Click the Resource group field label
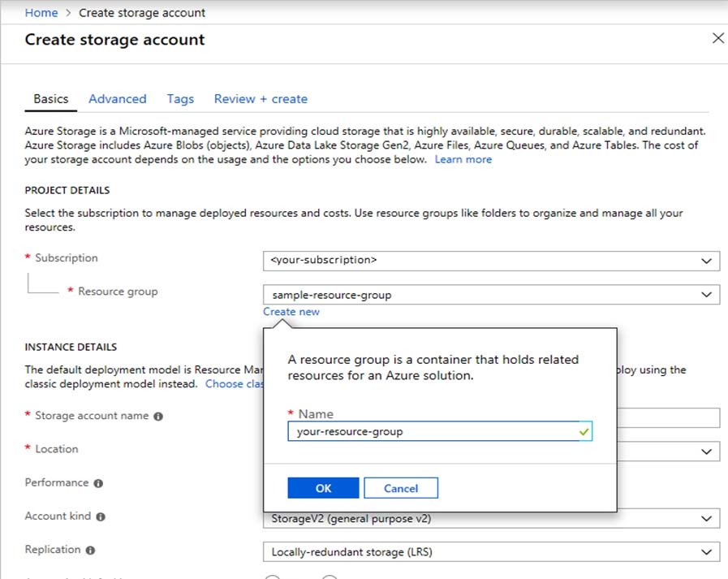This screenshot has height=579, width=728. pos(118,292)
